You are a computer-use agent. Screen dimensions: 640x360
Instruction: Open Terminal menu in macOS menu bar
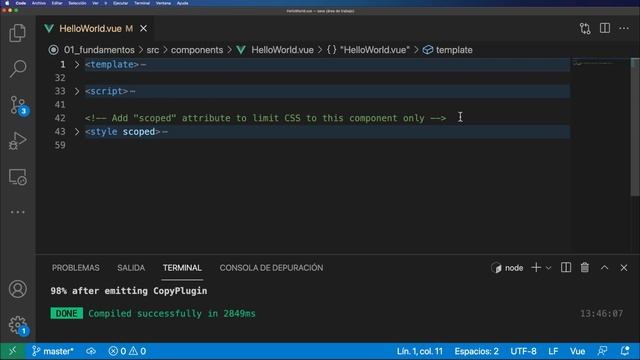pyautogui.click(x=142, y=3)
